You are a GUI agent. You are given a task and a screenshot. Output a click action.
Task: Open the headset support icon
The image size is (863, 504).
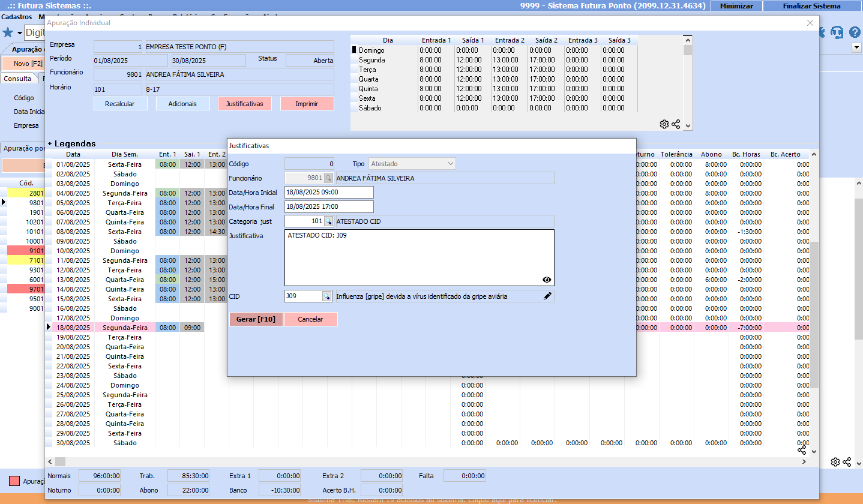(x=837, y=32)
